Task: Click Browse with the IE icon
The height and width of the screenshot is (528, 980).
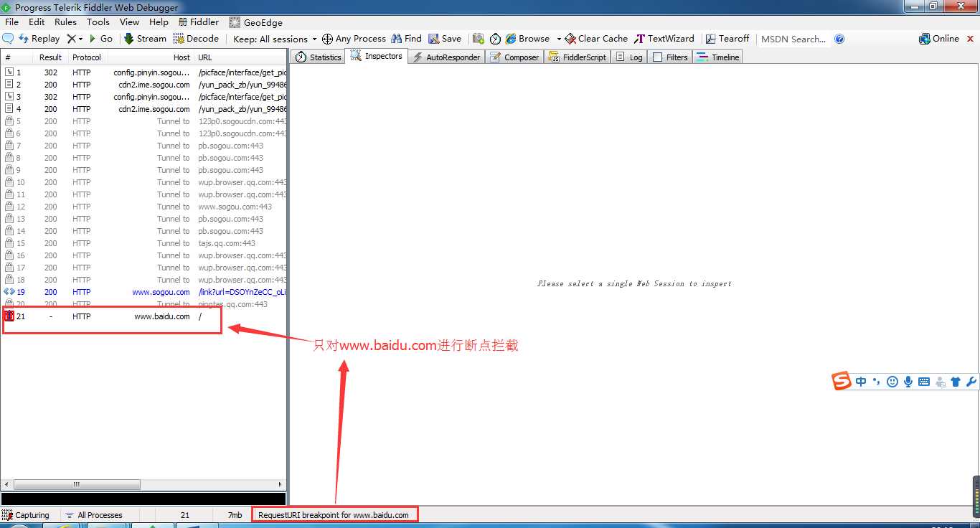Action: click(527, 39)
